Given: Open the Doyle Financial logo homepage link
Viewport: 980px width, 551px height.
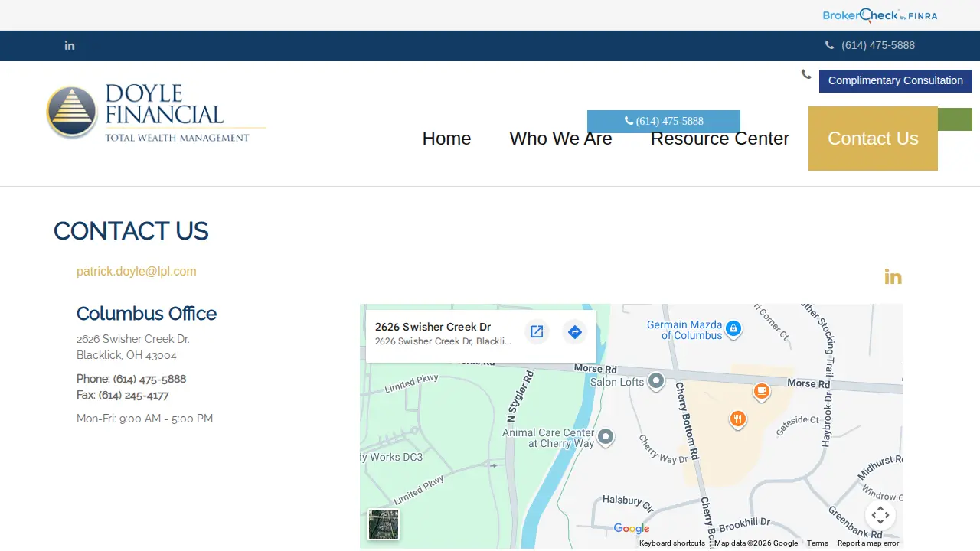Looking at the screenshot, I should [156, 112].
